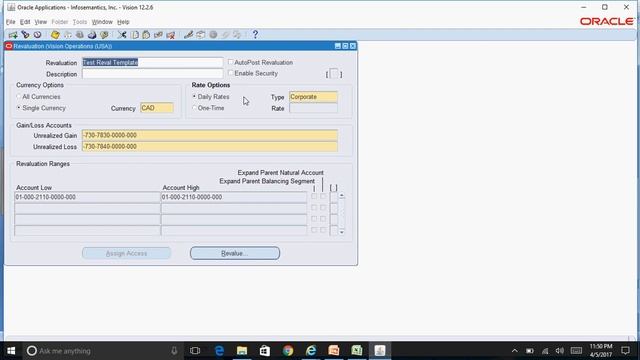Screen dimensions: 640x360
Task: Click the Switch Responsibilities toolbar icon
Action: point(80,35)
